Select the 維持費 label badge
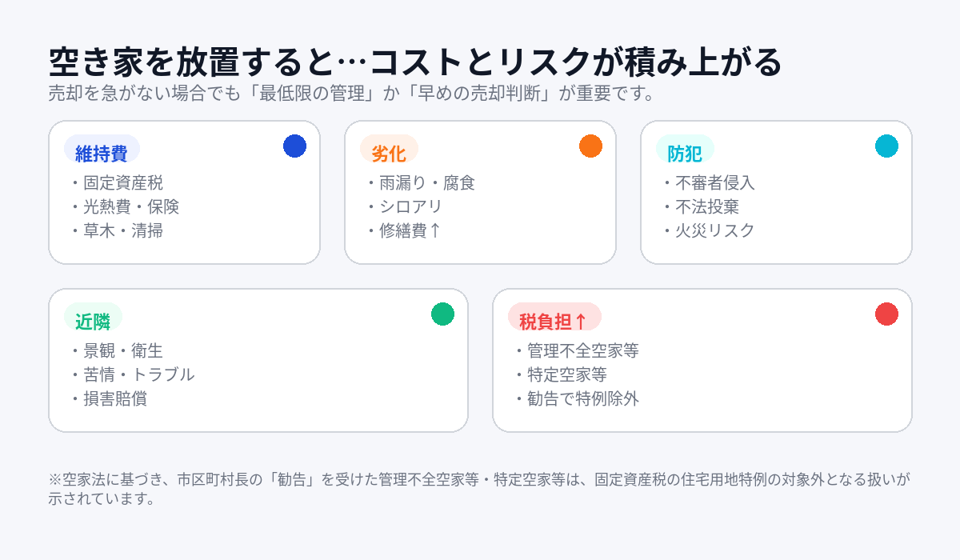Screen dimensions: 960x560 pyautogui.click(x=102, y=153)
